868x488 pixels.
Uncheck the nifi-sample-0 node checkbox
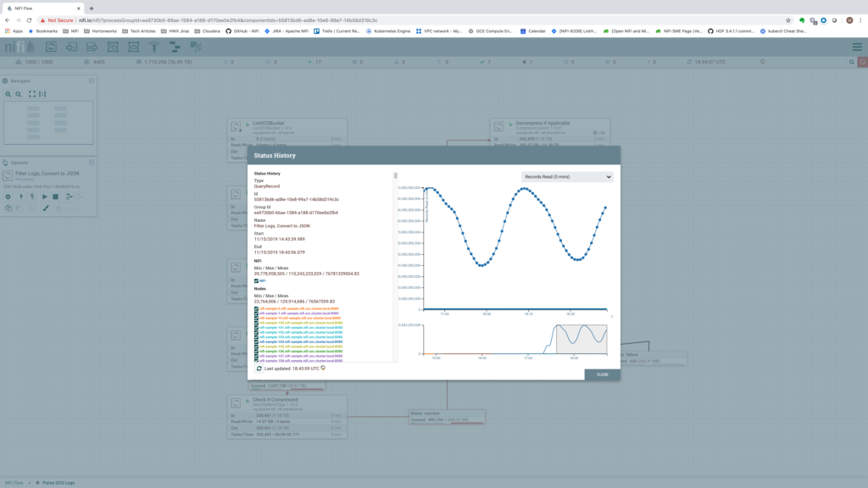(256, 308)
